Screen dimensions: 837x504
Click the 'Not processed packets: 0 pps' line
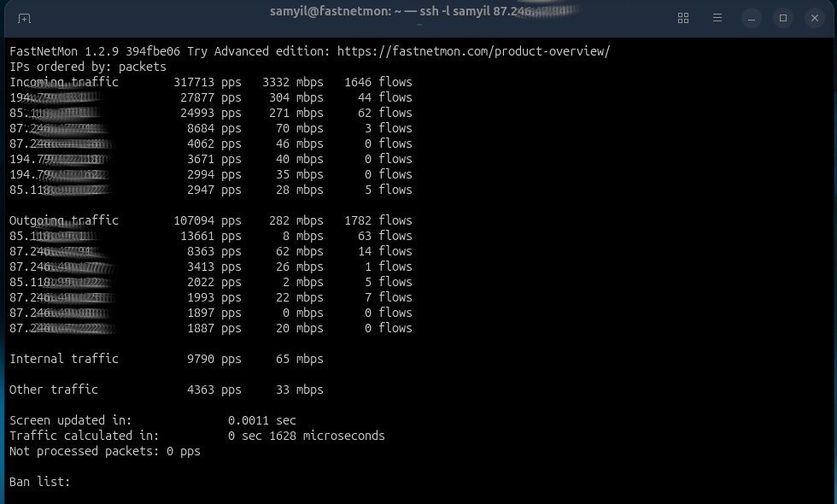[x=105, y=451]
